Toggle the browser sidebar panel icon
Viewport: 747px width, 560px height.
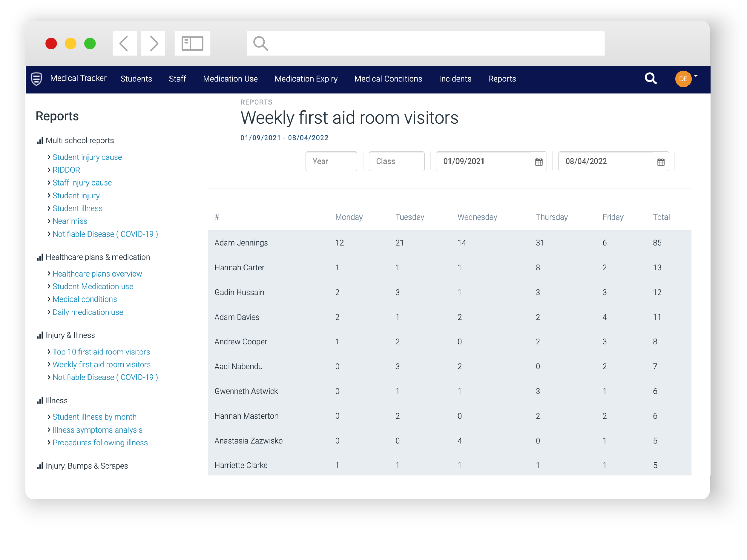coord(192,44)
